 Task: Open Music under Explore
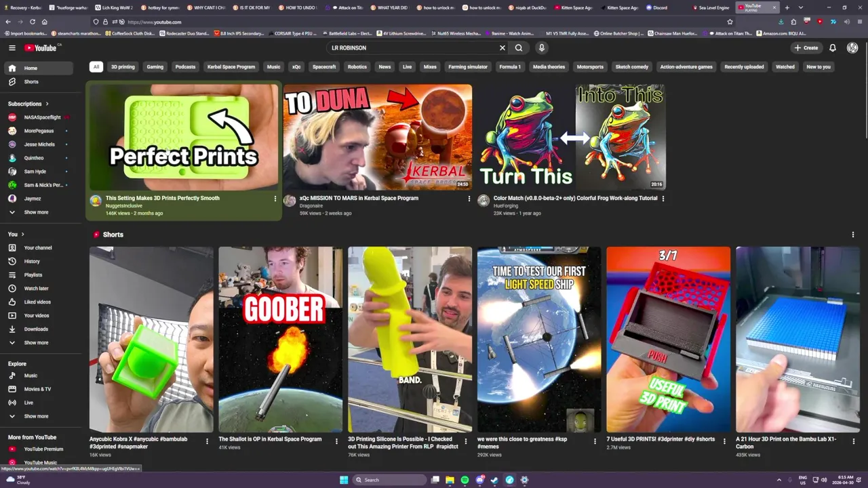point(39,375)
